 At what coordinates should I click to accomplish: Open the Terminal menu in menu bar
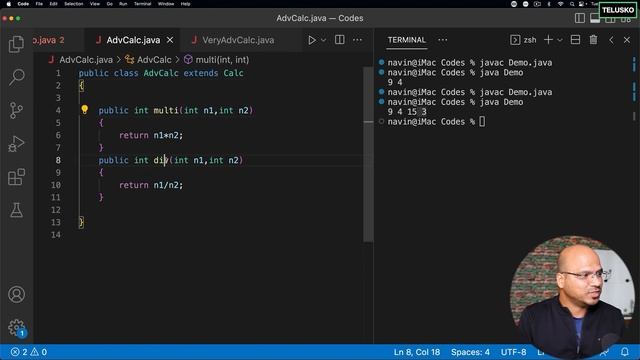pos(142,4)
